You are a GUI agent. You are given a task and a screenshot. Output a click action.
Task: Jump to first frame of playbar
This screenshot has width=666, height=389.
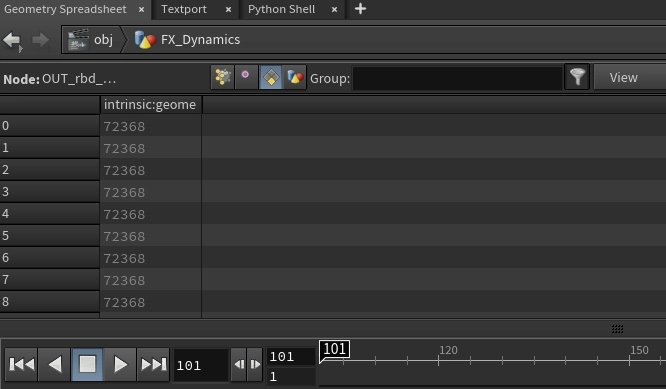(x=22, y=364)
